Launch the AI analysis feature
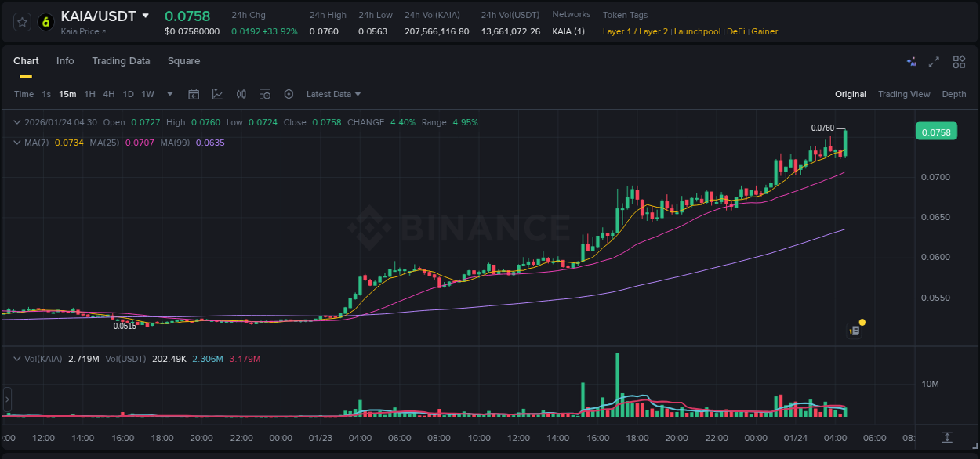Image resolution: width=980 pixels, height=459 pixels. point(911,61)
